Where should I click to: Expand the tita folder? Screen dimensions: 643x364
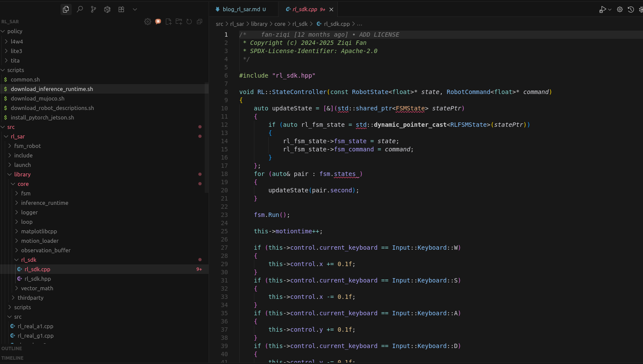tap(104, 60)
